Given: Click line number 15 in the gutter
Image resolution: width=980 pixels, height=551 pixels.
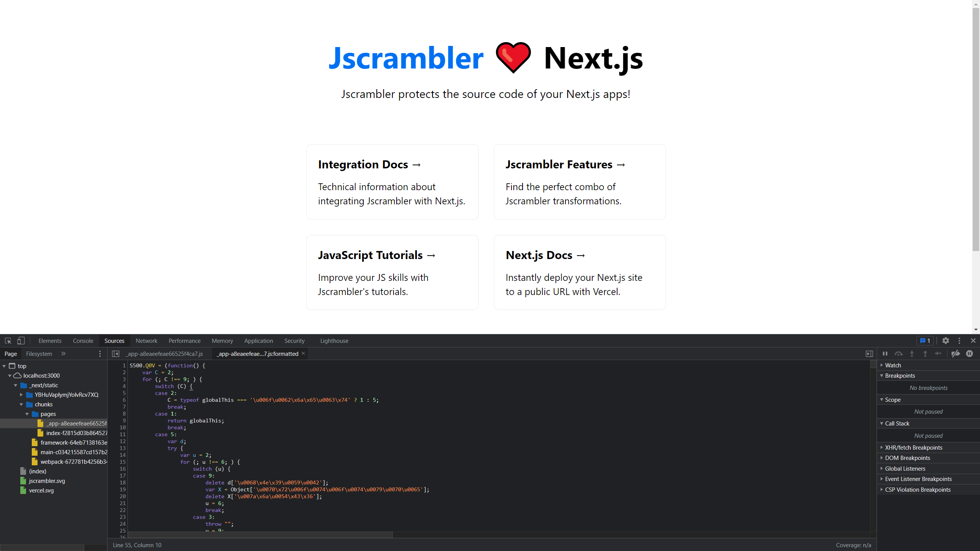Looking at the screenshot, I should tap(122, 462).
